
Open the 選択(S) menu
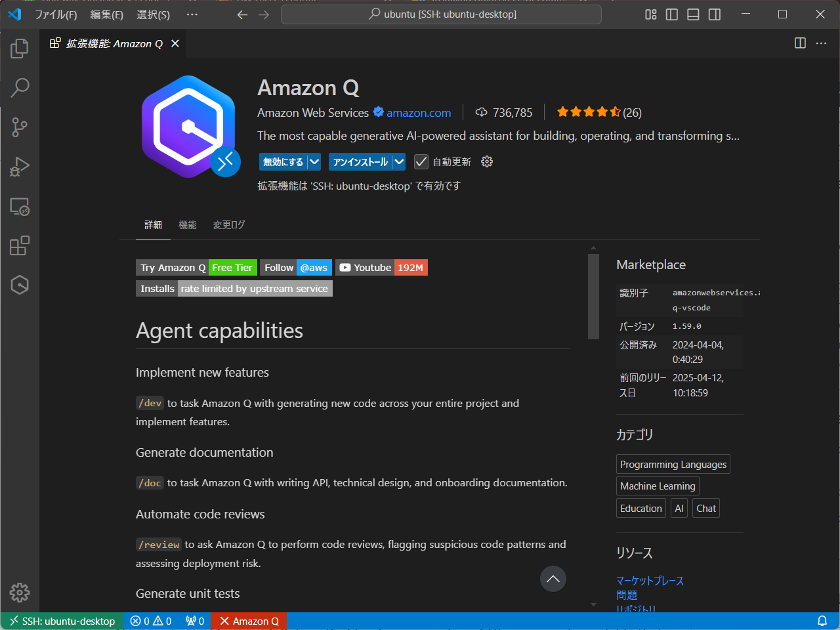[153, 14]
